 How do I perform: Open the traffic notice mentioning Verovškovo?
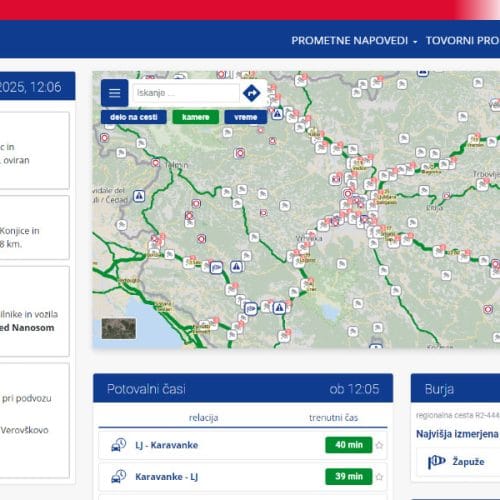click(34, 421)
